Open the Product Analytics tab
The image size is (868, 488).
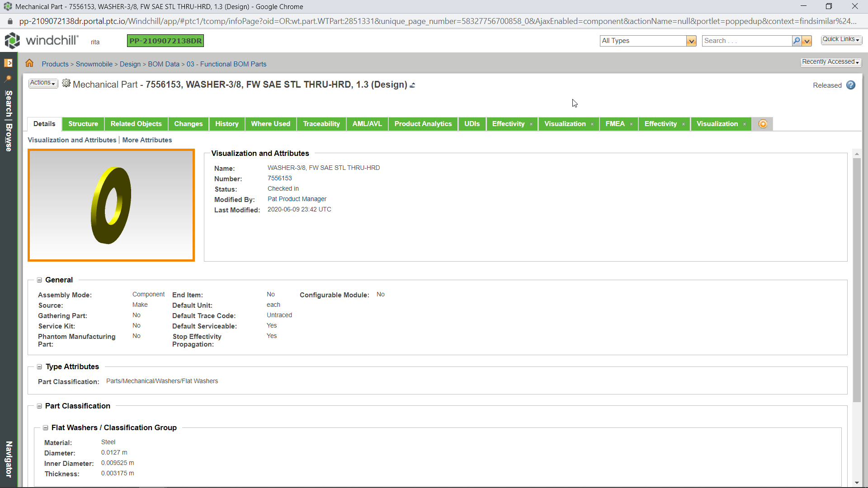423,124
